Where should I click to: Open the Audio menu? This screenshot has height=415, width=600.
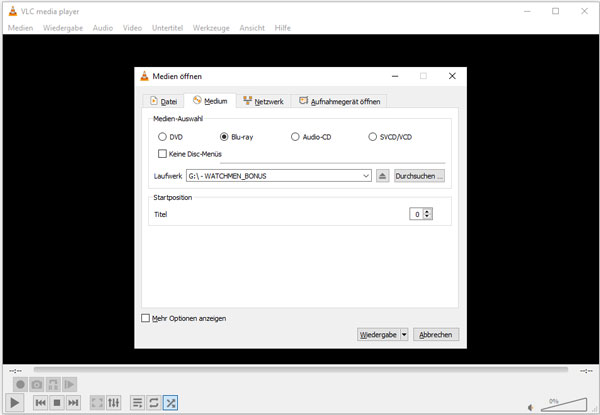click(x=103, y=28)
